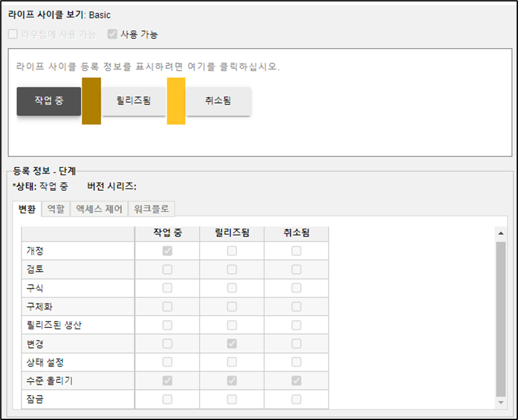
Task: Toggle 릴리즈된 생산 checkbox in 취소됨 column
Action: point(297,325)
